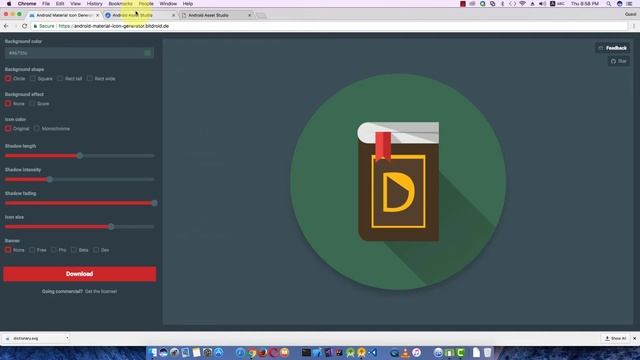
Task: Select None under Banner
Action: click(x=8, y=250)
